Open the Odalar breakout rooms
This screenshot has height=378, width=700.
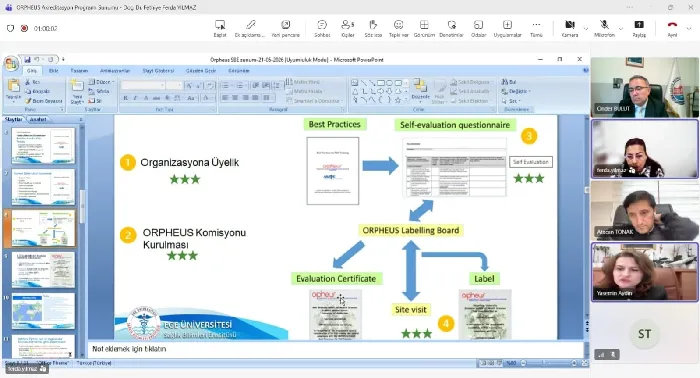click(x=478, y=28)
